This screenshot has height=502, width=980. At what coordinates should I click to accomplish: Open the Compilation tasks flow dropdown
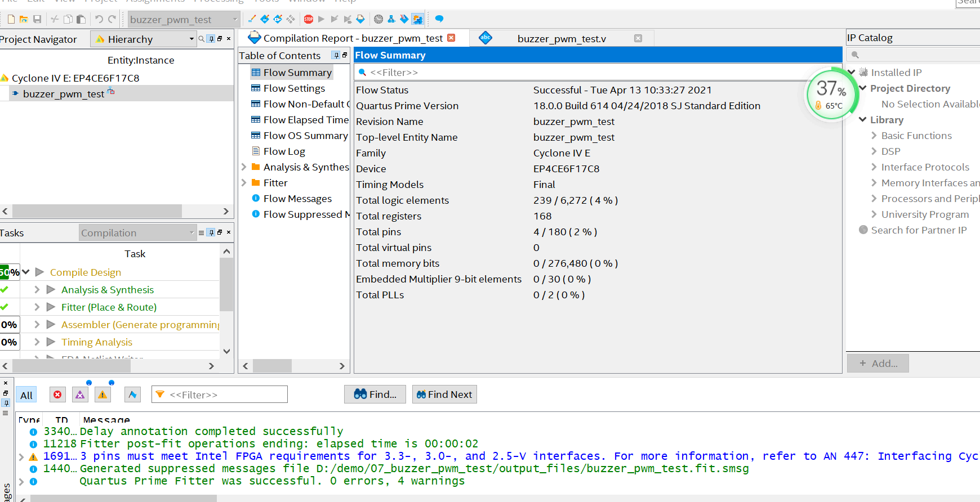[137, 232]
